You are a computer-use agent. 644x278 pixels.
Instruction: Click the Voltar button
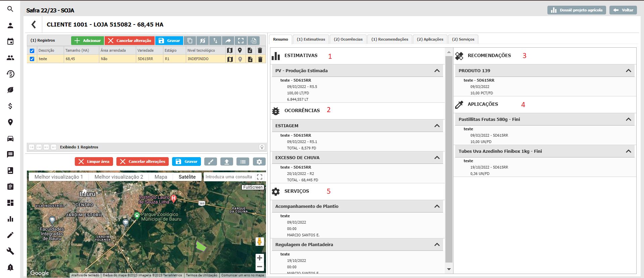click(x=623, y=10)
